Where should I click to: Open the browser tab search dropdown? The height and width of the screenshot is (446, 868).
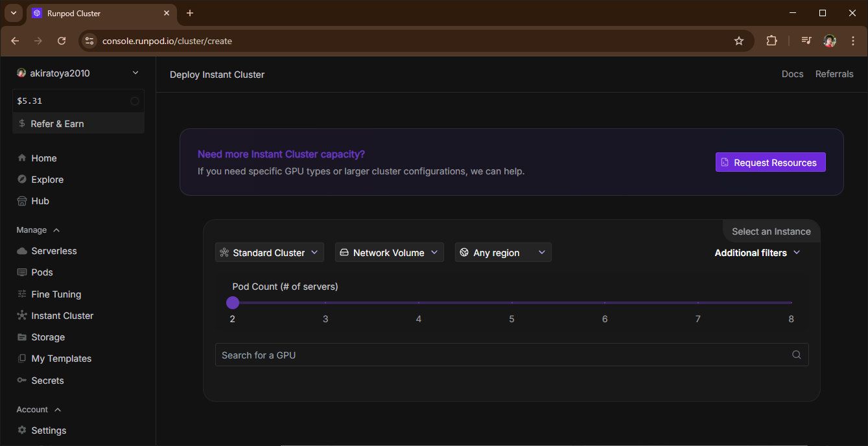click(13, 13)
